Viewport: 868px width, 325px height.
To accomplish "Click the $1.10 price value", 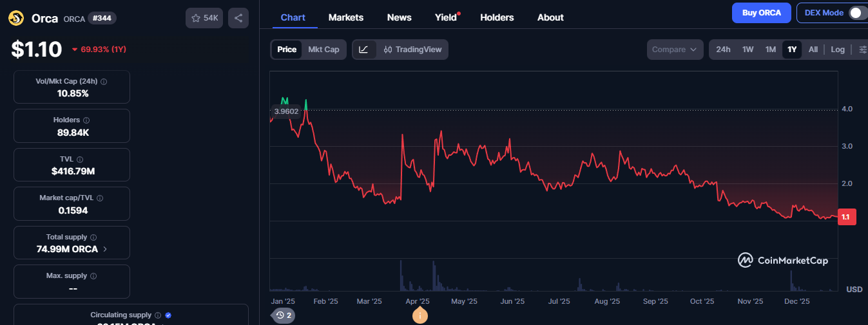I will click(x=37, y=50).
